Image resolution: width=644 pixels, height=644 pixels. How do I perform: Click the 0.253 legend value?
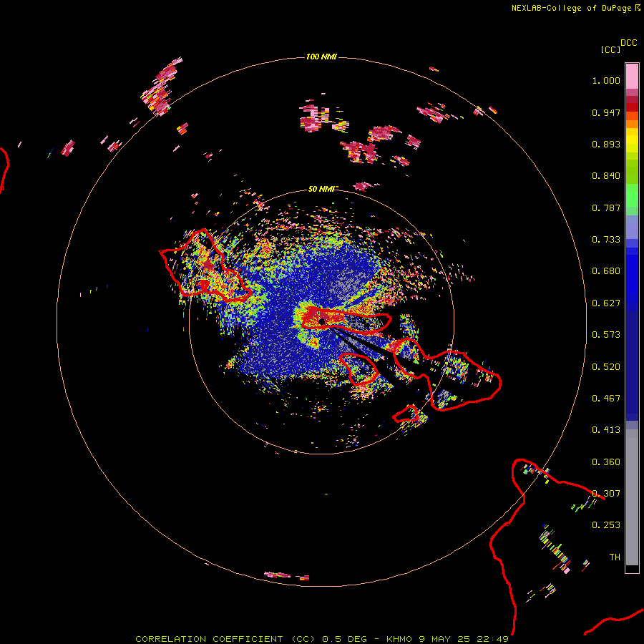pyautogui.click(x=606, y=525)
